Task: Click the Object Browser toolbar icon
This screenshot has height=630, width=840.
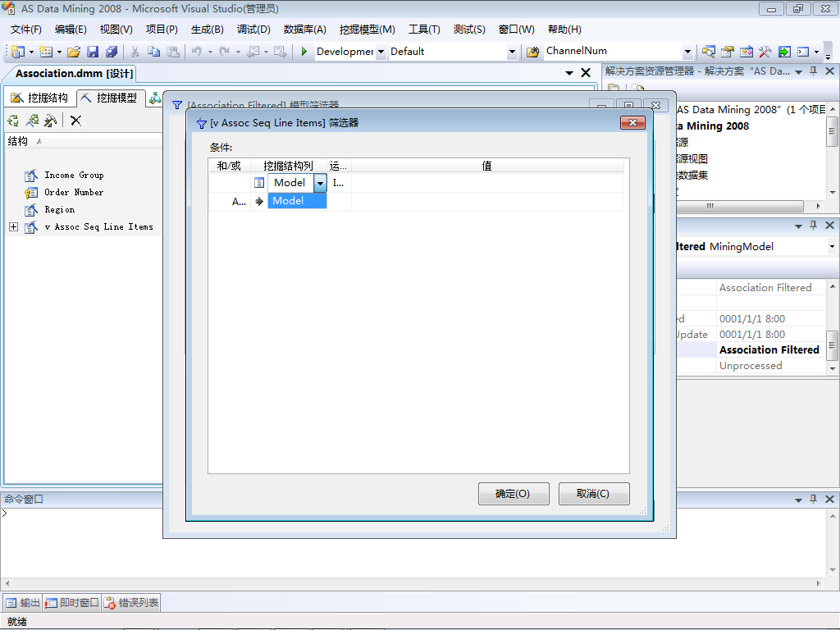Action: [x=746, y=52]
